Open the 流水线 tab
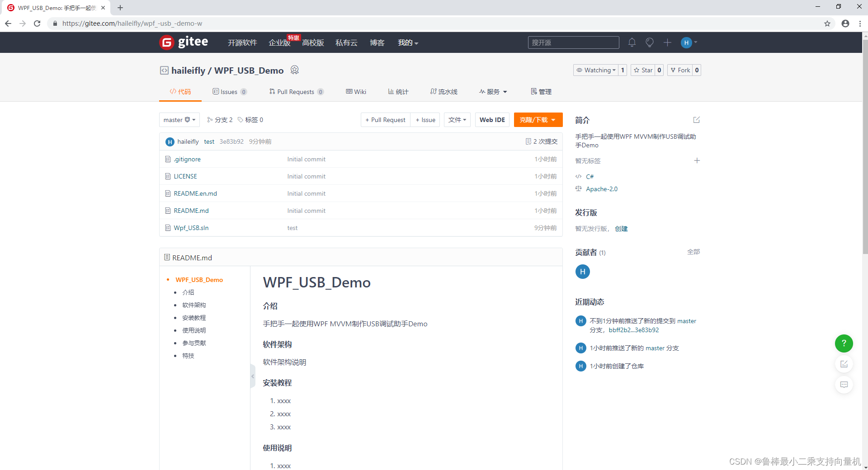The image size is (868, 470). (x=444, y=92)
